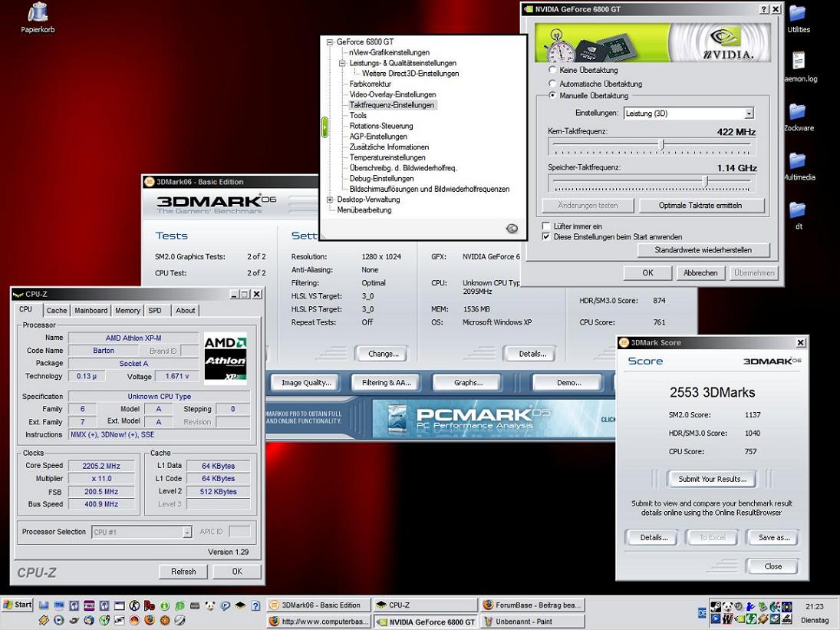Click Save as... in 3DMark Score window

[773, 537]
